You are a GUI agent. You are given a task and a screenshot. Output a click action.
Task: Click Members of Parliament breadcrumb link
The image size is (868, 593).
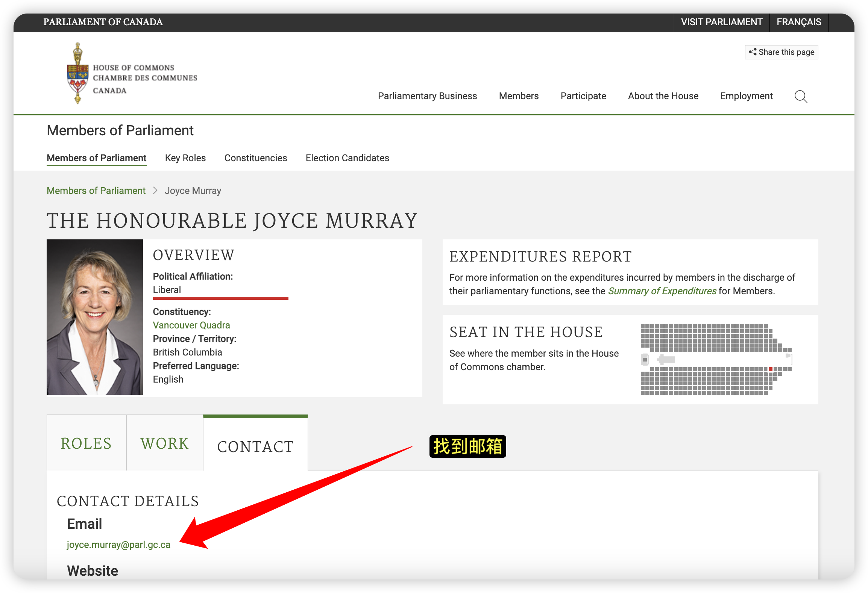click(96, 191)
